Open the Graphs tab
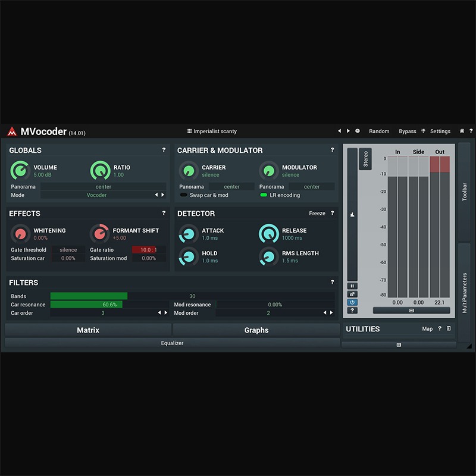 pos(256,330)
